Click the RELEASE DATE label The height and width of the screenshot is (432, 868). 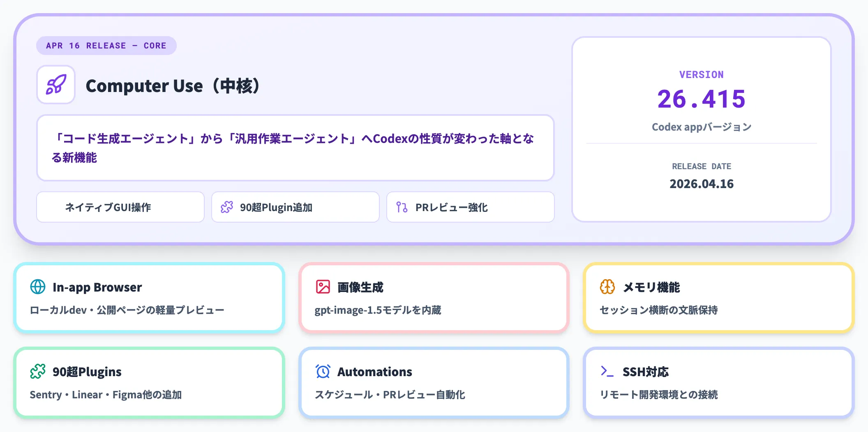[701, 166]
